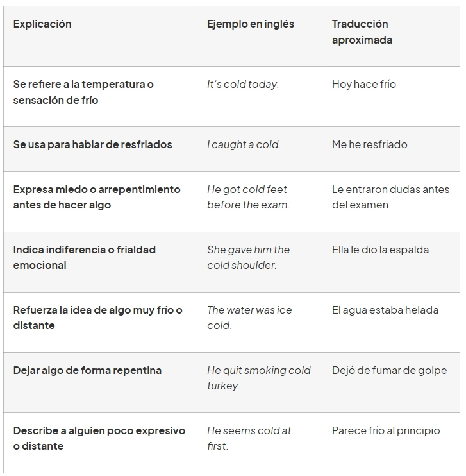This screenshot has width=466, height=476.
Task: Click the "Parece frío al principio" translation
Action: click(x=386, y=431)
